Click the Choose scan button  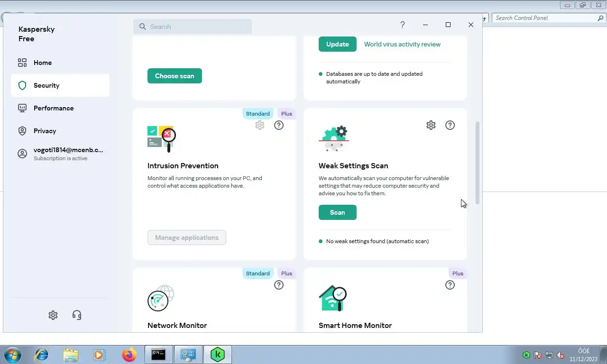point(175,76)
